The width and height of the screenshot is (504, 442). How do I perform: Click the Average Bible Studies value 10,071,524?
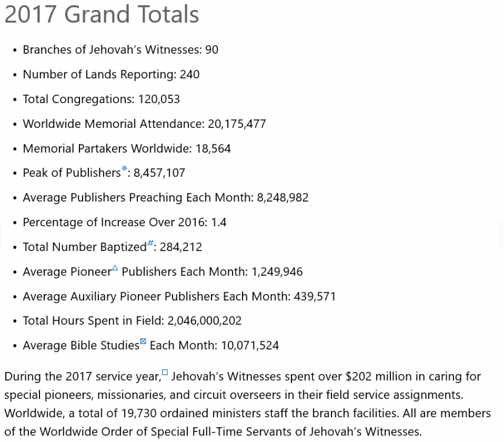pos(250,346)
